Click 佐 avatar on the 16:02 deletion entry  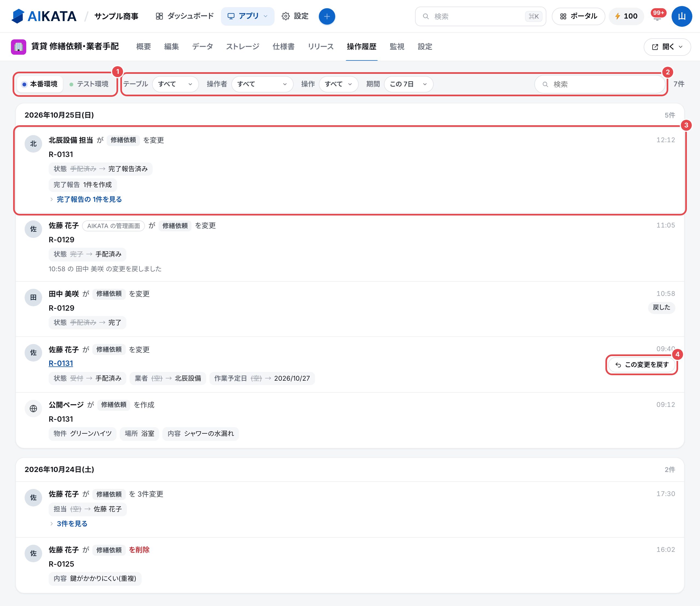(33, 553)
